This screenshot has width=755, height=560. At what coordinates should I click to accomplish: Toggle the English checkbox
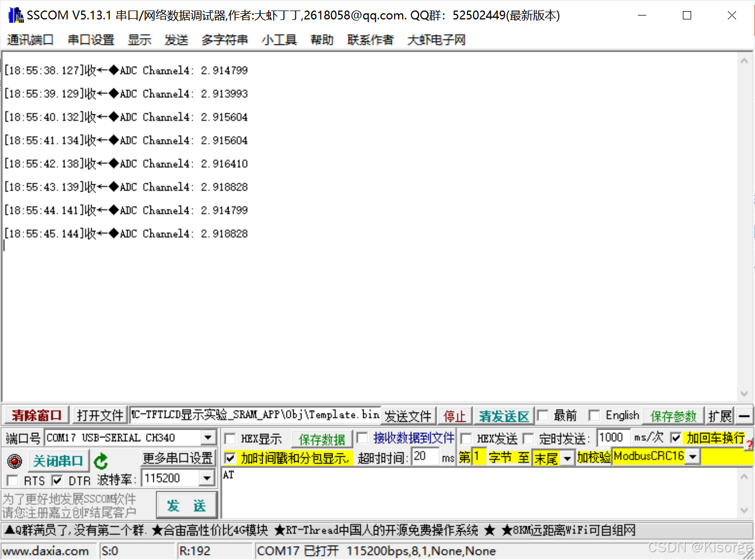[x=594, y=415]
